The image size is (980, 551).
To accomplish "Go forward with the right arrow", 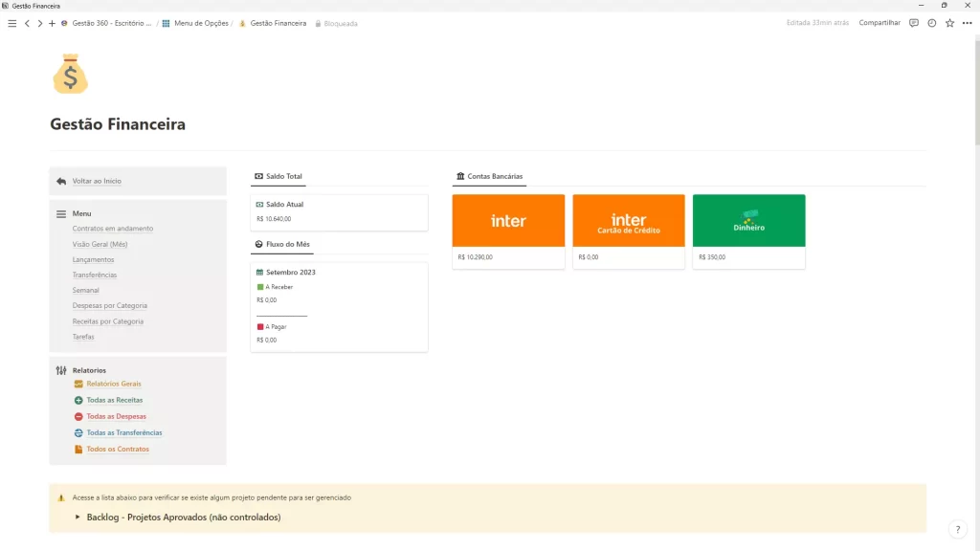I will pyautogui.click(x=39, y=23).
